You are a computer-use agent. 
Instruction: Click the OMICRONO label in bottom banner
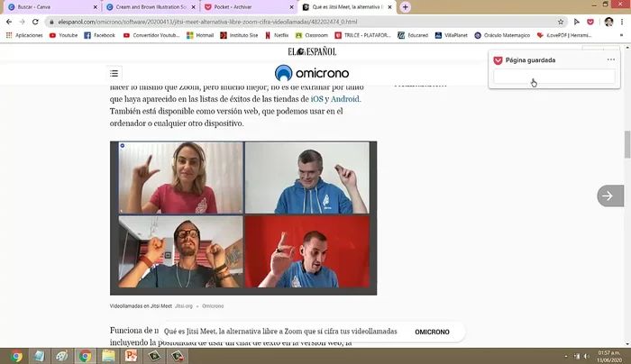point(432,332)
